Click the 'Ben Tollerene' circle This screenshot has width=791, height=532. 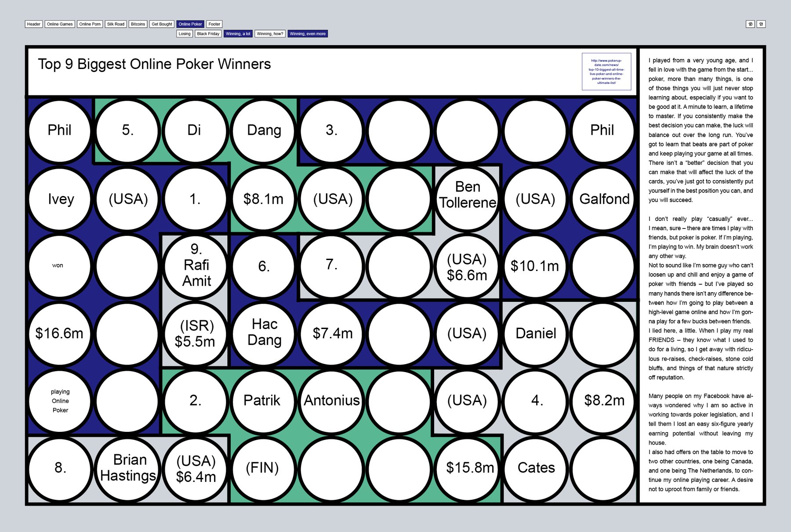pyautogui.click(x=468, y=199)
